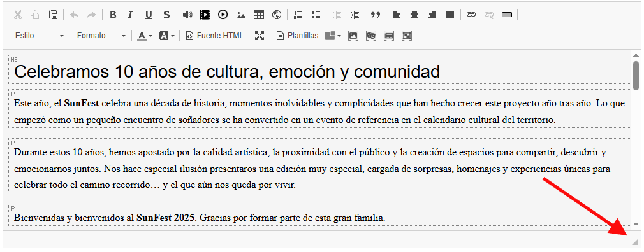Image resolution: width=644 pixels, height=252 pixels.
Task: Center align the text
Action: click(414, 15)
